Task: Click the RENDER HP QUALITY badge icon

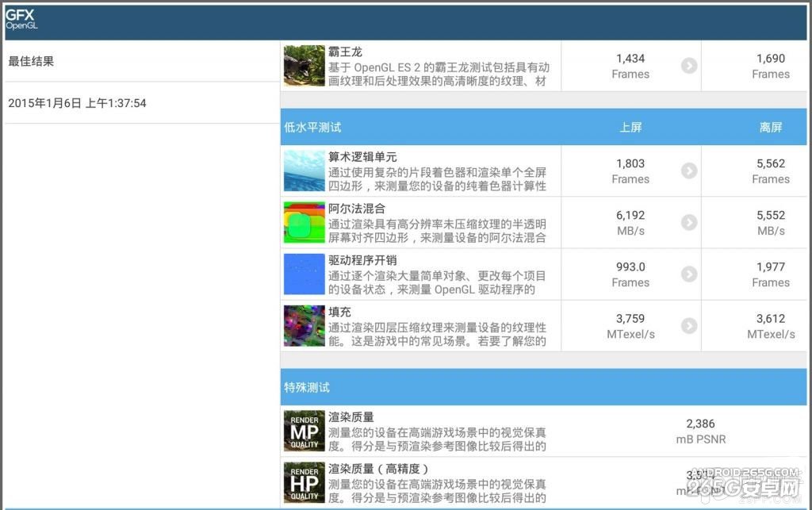Action: click(304, 482)
